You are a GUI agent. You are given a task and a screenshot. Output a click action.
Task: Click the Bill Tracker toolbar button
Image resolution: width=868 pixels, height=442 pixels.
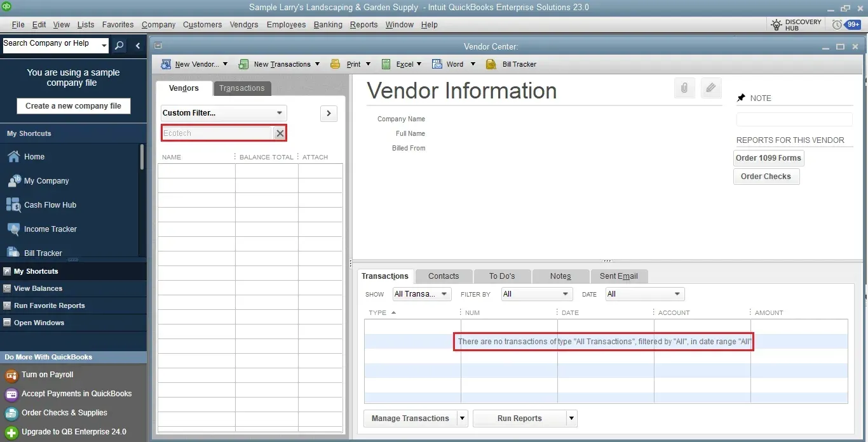(x=511, y=64)
